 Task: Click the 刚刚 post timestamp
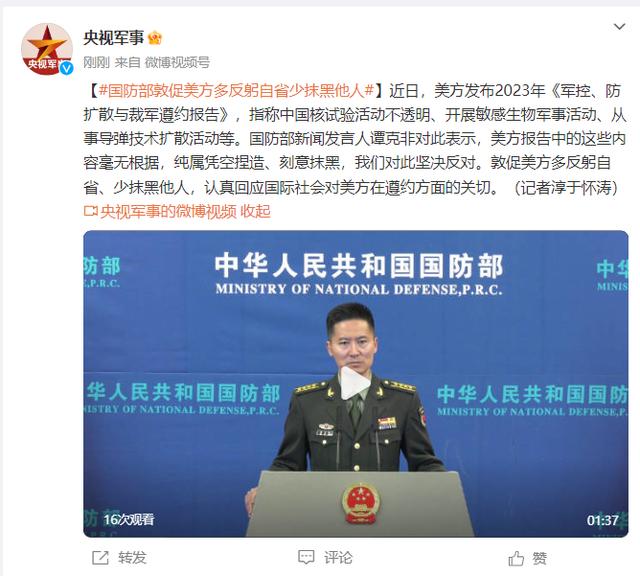click(96, 62)
